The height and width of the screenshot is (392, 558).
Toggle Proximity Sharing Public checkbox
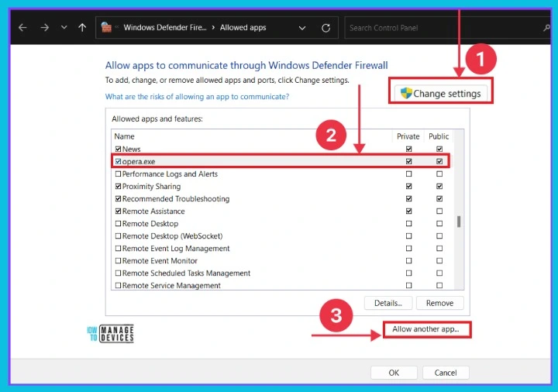pos(439,187)
